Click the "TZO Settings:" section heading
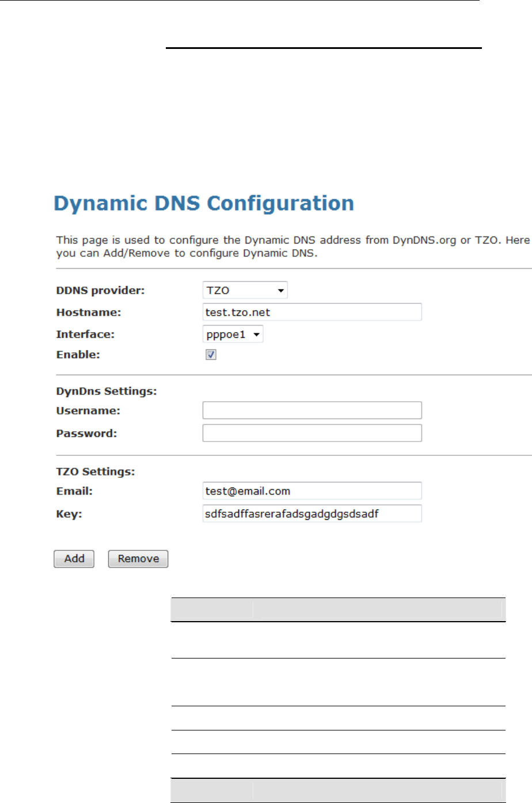 [96, 471]
